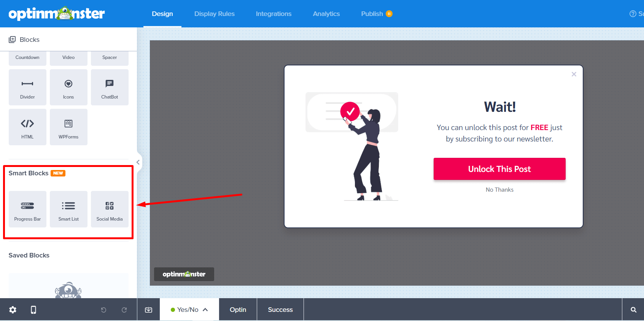Viewport: 644px width, 321px height.
Task: Add the Smart List block
Action: click(x=68, y=209)
